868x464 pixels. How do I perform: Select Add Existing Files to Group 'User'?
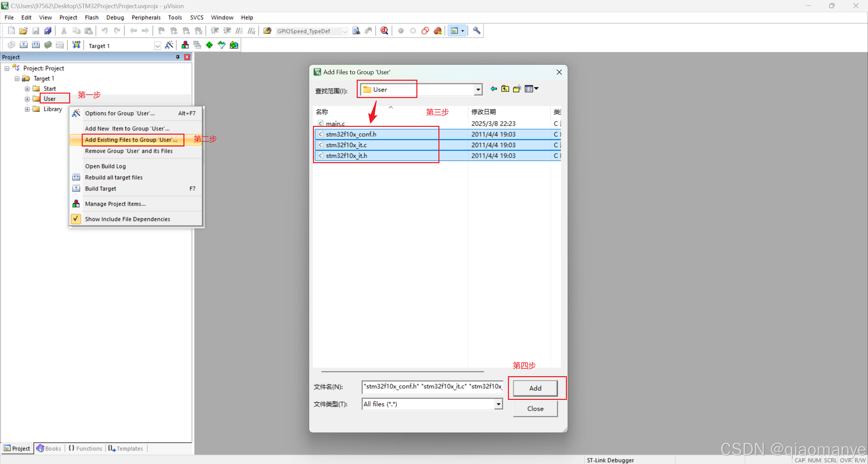pos(131,140)
